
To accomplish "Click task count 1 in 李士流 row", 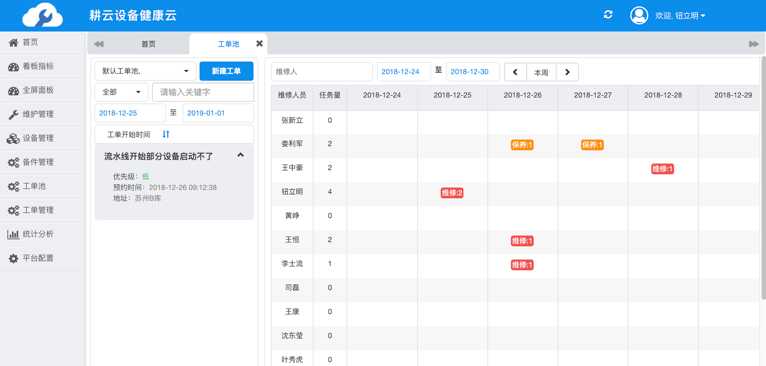I will tap(330, 263).
